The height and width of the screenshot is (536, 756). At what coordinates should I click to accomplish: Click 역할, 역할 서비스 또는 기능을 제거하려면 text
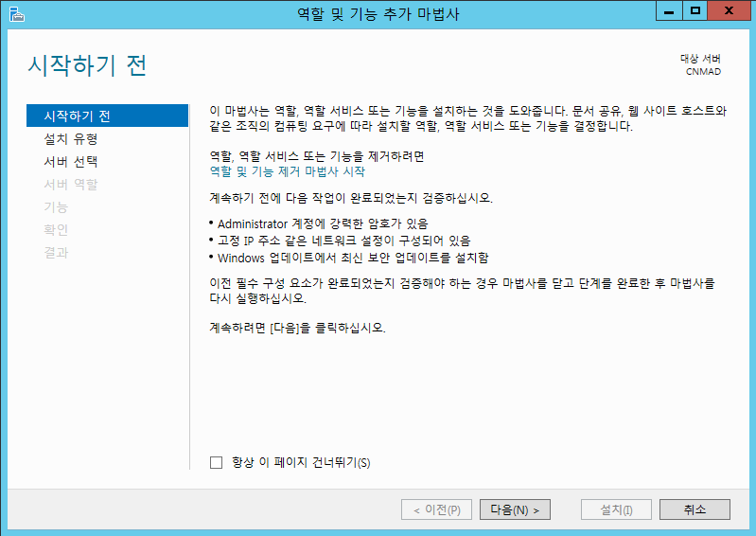click(317, 156)
